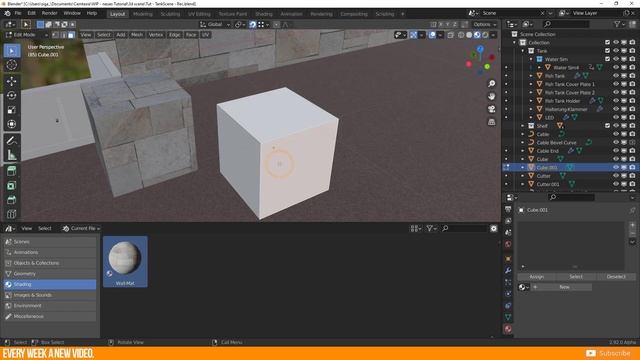The width and height of the screenshot is (640, 360).
Task: Pick the Scale tool in the toolbar
Action: (x=12, y=109)
